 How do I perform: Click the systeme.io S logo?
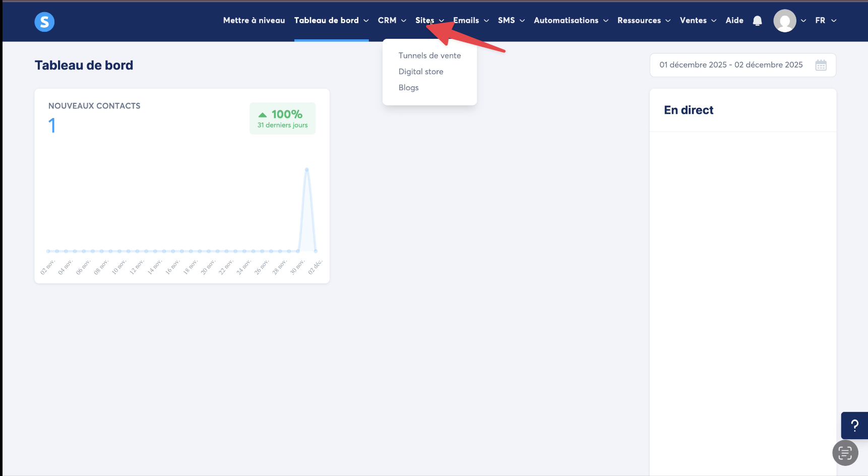pos(44,22)
